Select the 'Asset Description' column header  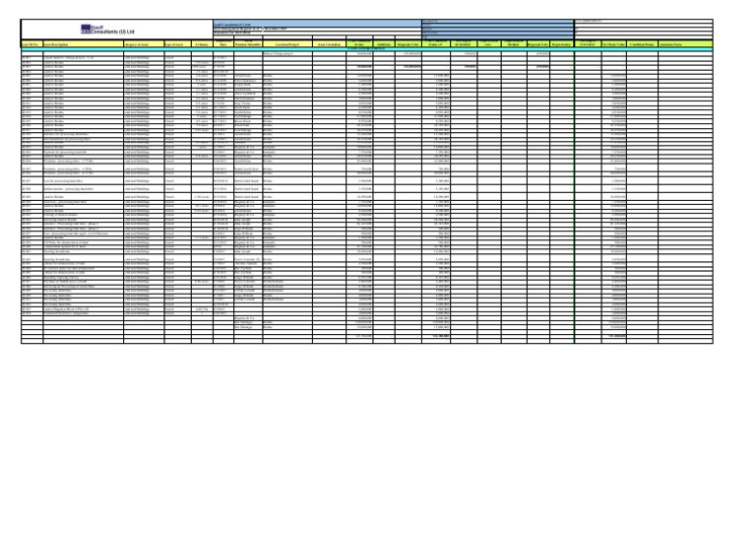point(84,44)
